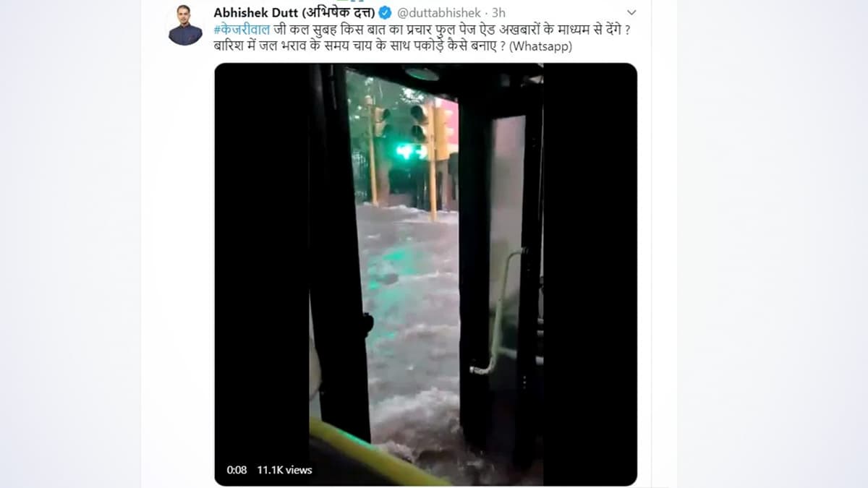Open the @duttabhishek handle link
Screen dimensions: 868x488
coord(438,12)
